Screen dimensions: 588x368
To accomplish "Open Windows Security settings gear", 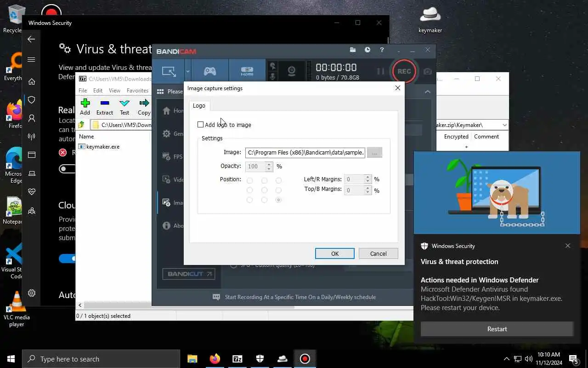I will point(32,293).
